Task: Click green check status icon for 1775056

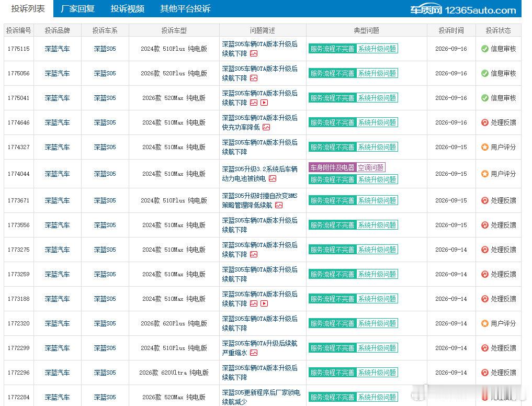Action: click(485, 73)
